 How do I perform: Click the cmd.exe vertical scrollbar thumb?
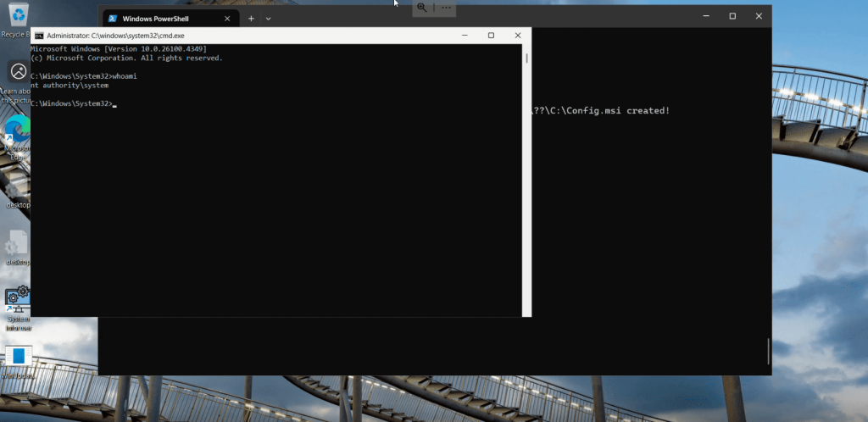526,58
